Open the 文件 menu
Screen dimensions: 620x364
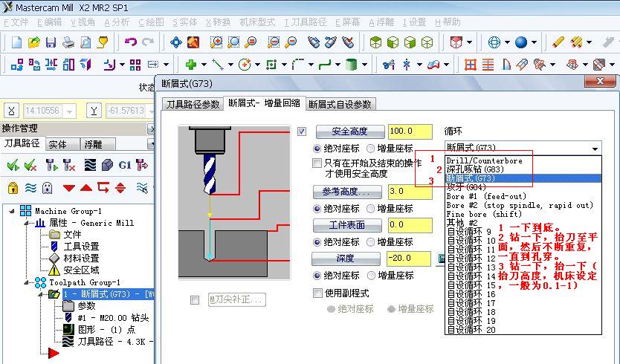(x=16, y=22)
